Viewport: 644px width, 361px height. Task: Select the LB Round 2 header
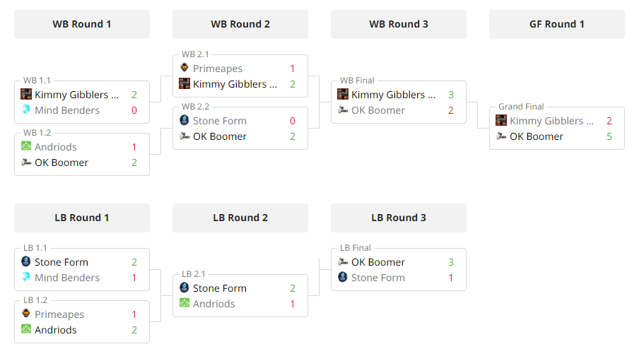[240, 218]
